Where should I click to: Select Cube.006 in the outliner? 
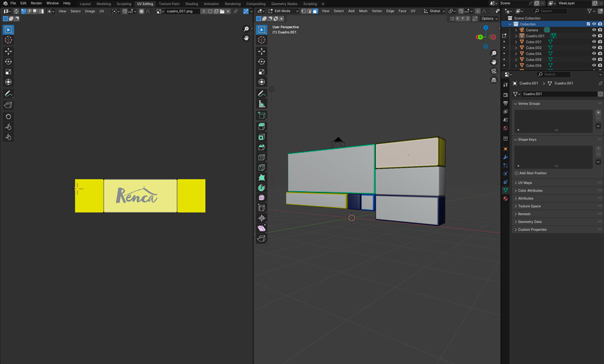[534, 65]
